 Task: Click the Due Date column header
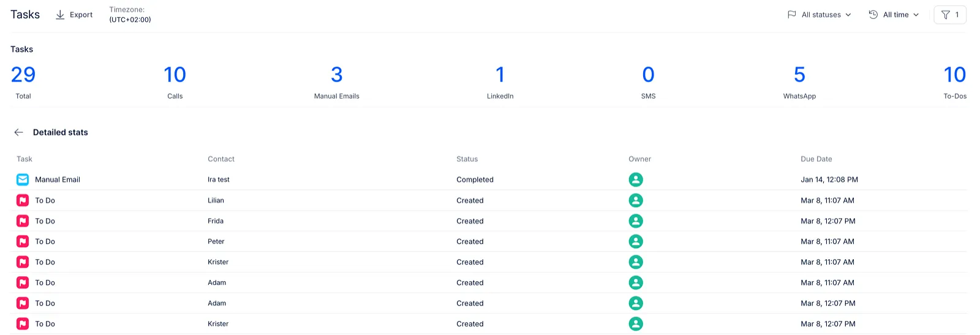[816, 159]
